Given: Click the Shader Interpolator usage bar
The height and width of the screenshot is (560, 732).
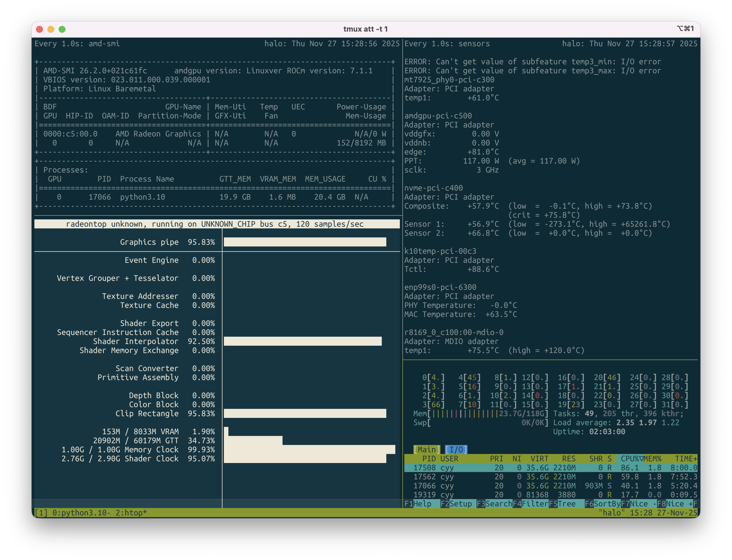Looking at the screenshot, I should (302, 341).
